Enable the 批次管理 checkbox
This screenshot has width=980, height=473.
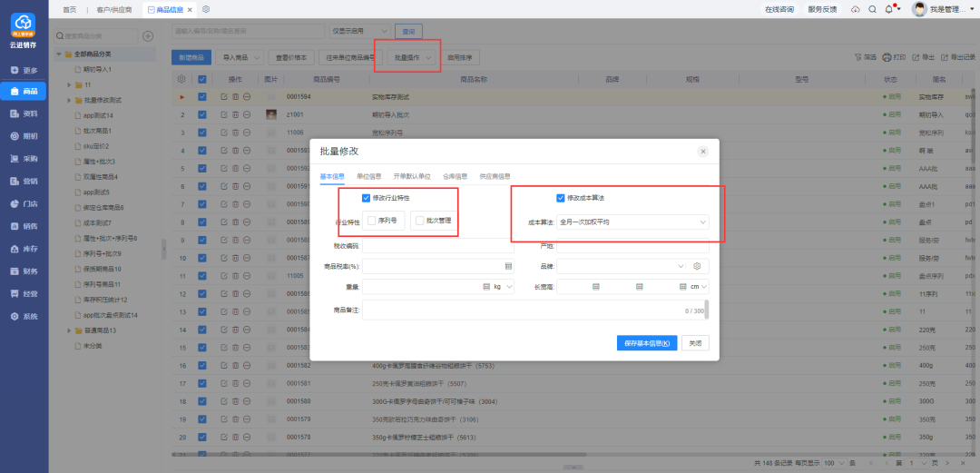[419, 221]
